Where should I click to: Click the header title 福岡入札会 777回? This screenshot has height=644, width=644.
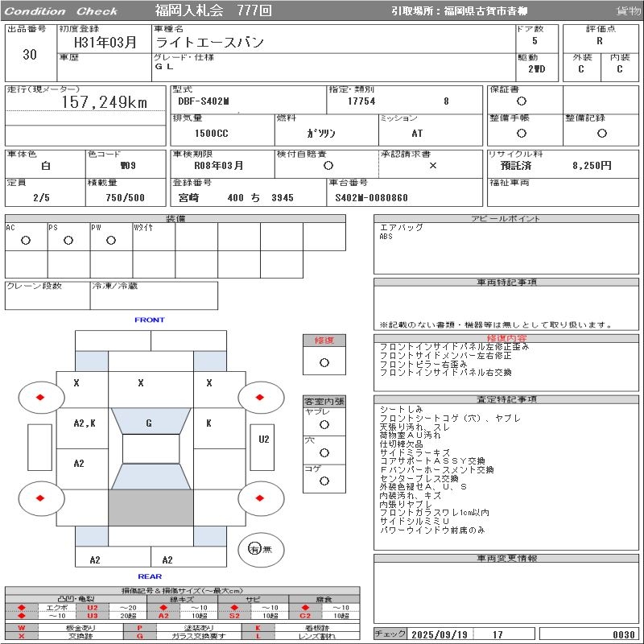click(x=213, y=10)
